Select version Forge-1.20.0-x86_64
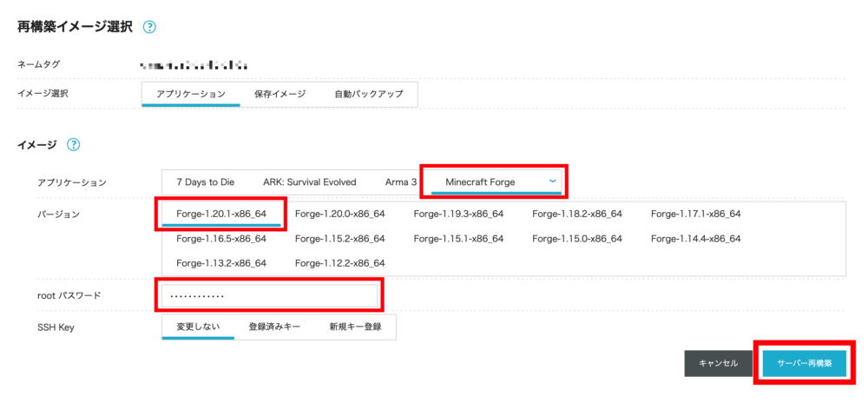This screenshot has width=868, height=403. (340, 215)
